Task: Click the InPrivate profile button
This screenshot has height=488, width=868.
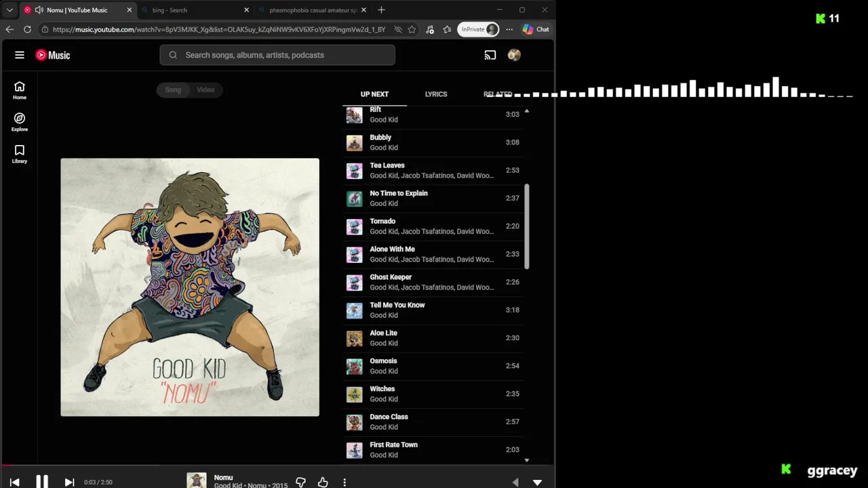Action: [x=479, y=29]
